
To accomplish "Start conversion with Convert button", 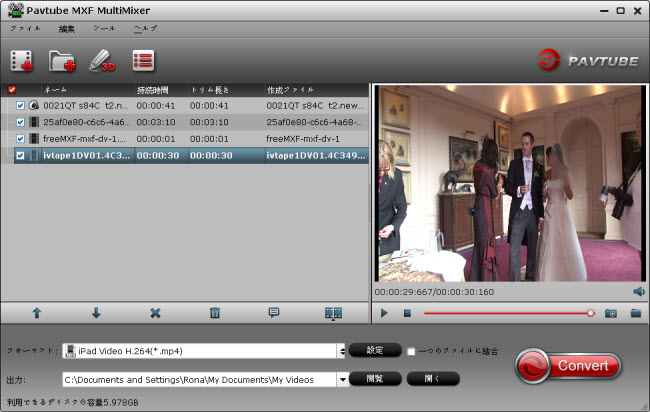I will [x=569, y=366].
